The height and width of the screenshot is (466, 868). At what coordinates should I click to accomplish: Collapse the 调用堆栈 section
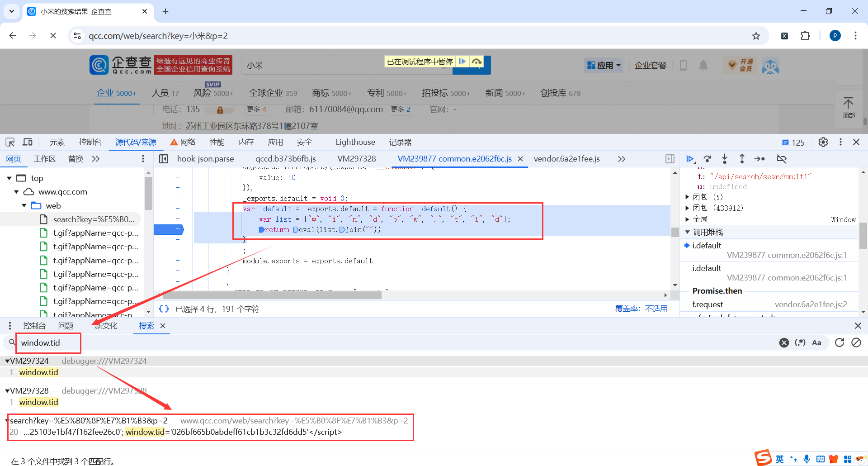coord(687,232)
